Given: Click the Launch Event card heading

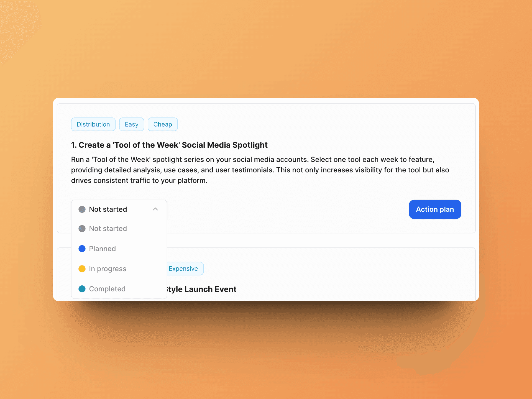Looking at the screenshot, I should (201, 289).
